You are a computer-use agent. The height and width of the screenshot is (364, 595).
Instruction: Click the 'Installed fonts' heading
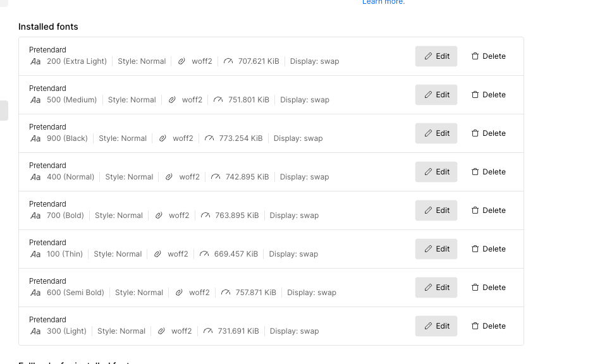(48, 27)
